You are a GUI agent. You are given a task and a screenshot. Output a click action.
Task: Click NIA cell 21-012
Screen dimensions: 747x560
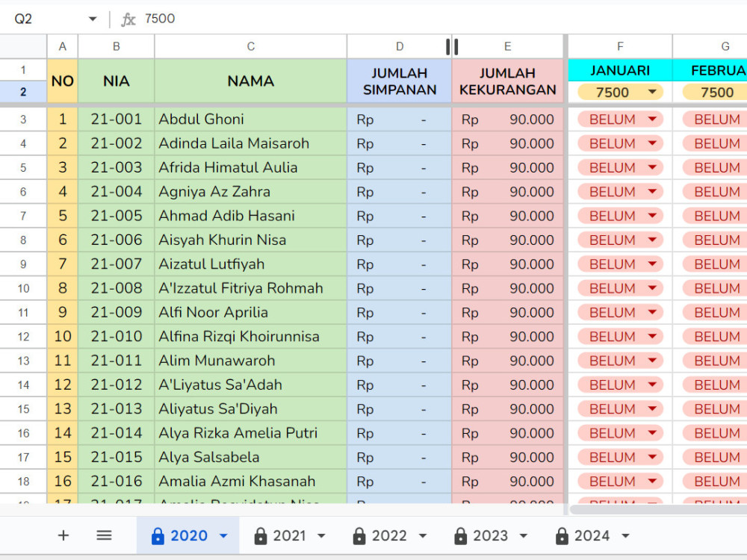117,385
